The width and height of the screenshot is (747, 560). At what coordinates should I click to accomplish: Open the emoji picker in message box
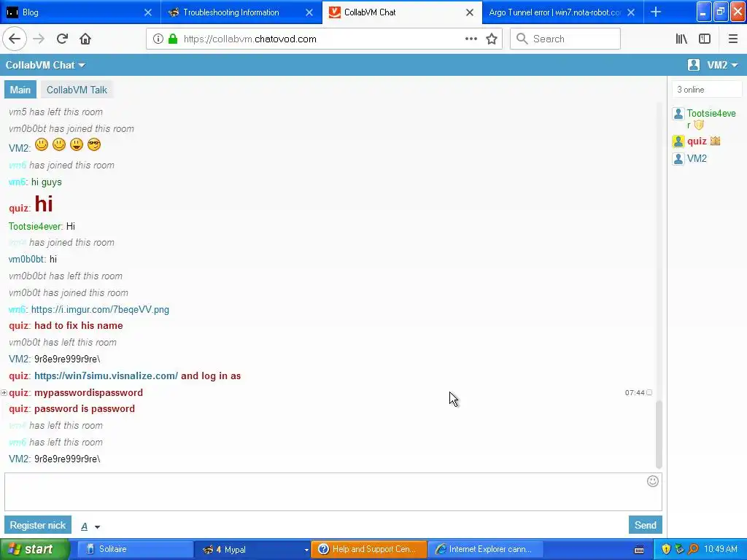[653, 481]
